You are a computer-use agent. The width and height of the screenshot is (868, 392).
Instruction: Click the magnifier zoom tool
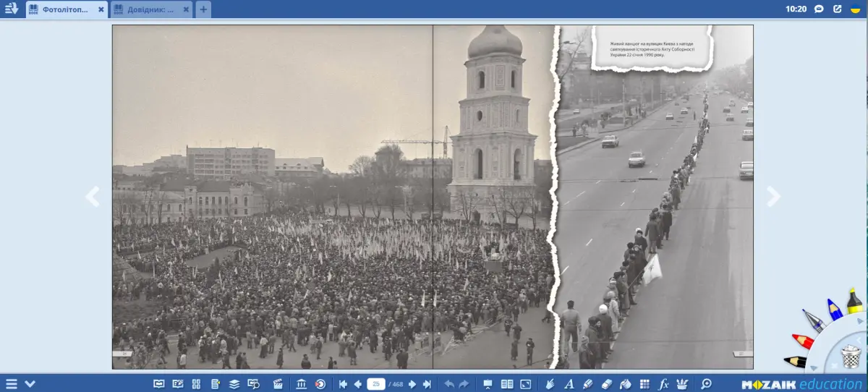pyautogui.click(x=706, y=384)
